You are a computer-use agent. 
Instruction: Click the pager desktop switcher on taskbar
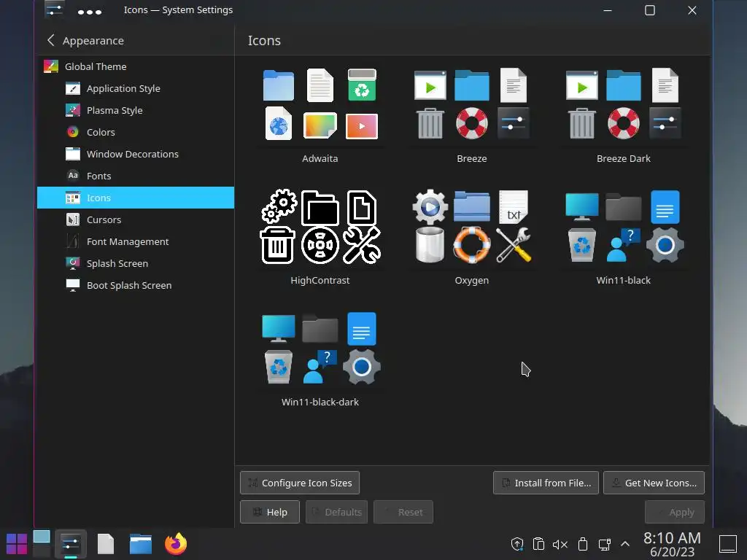click(42, 544)
